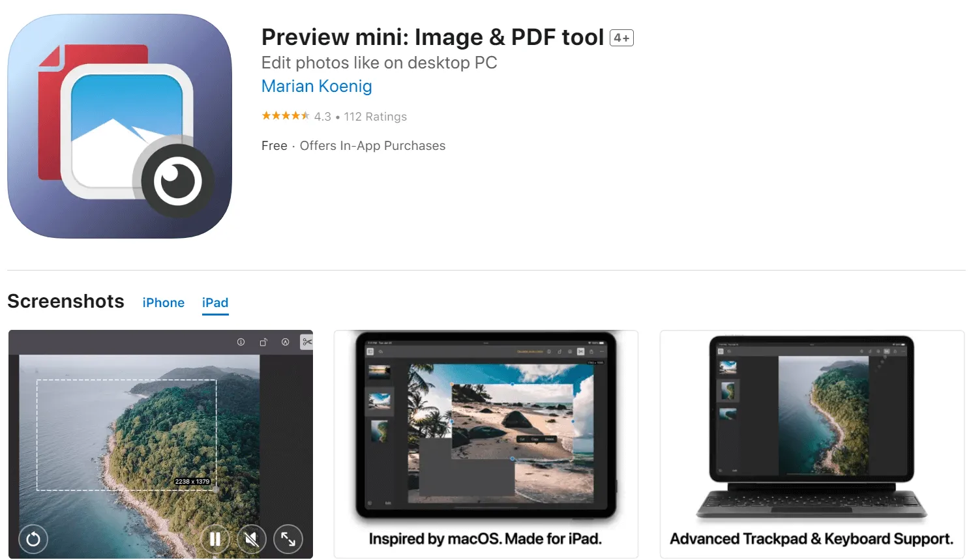Click the share icon in video toolbar
The image size is (969, 560).
pos(263,342)
